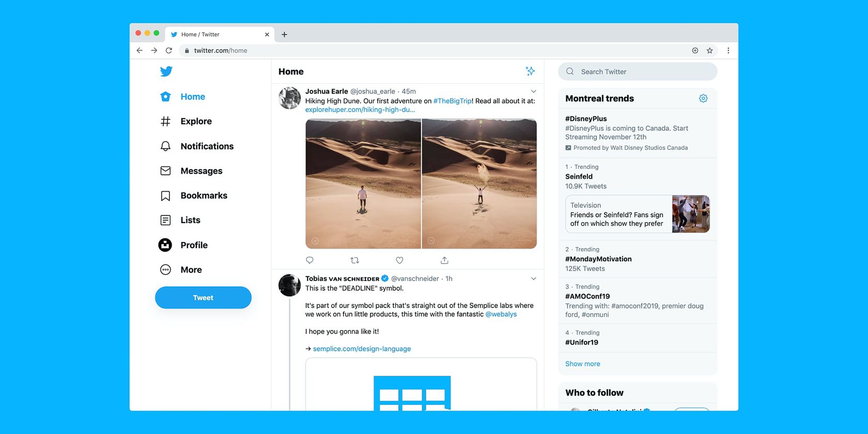The image size is (868, 434).
Task: Open the More menu in sidebar
Action: pos(191,270)
